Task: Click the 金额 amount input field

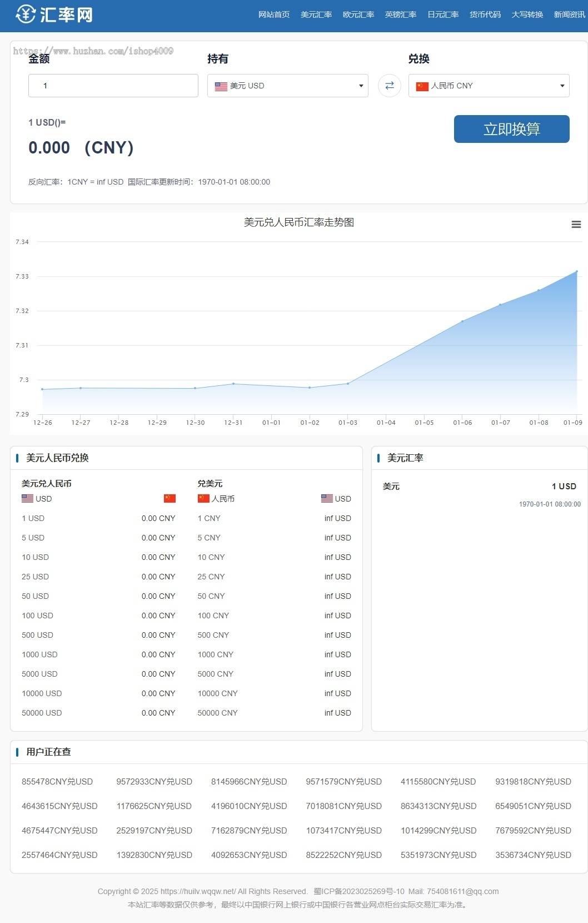Action: [x=113, y=86]
